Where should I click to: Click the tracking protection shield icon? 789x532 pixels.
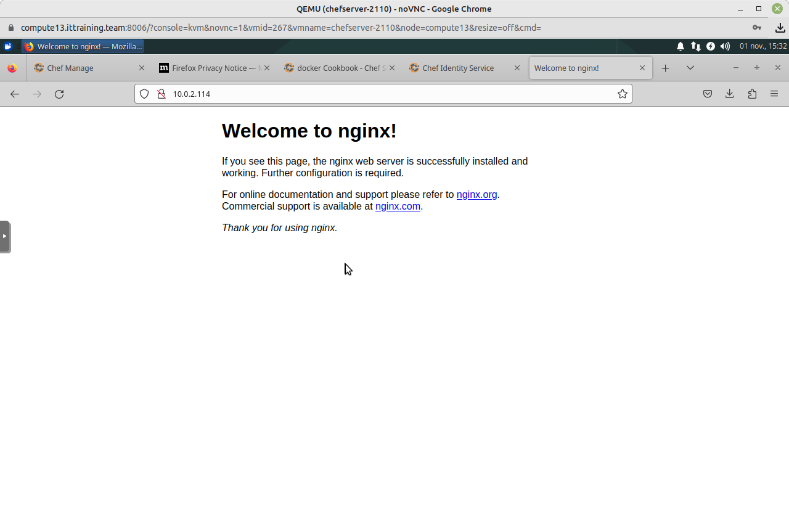click(144, 94)
